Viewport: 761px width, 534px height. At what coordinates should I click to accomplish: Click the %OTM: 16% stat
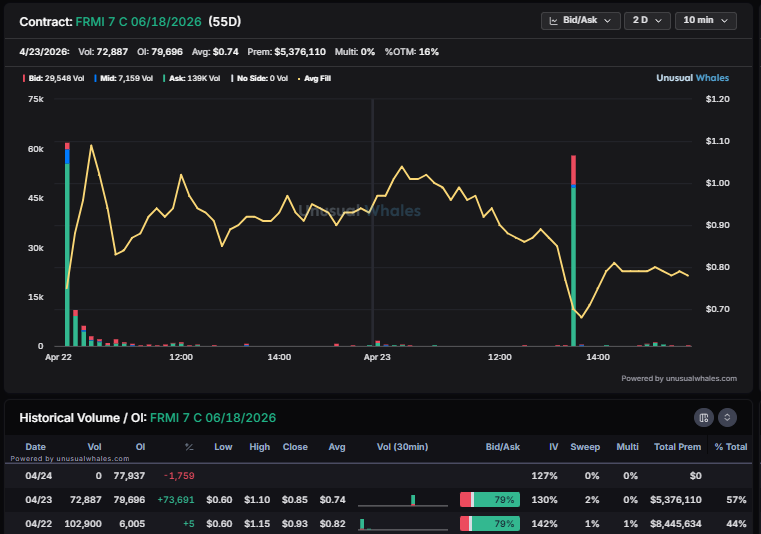pos(412,52)
